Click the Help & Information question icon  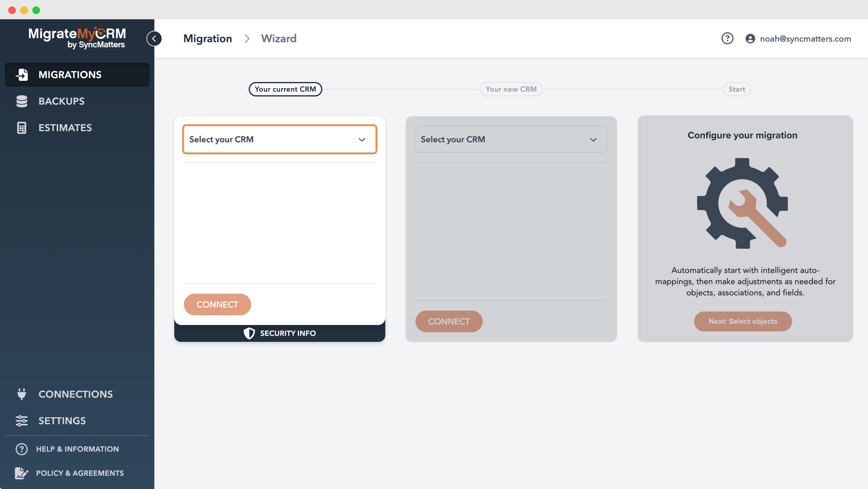(21, 449)
